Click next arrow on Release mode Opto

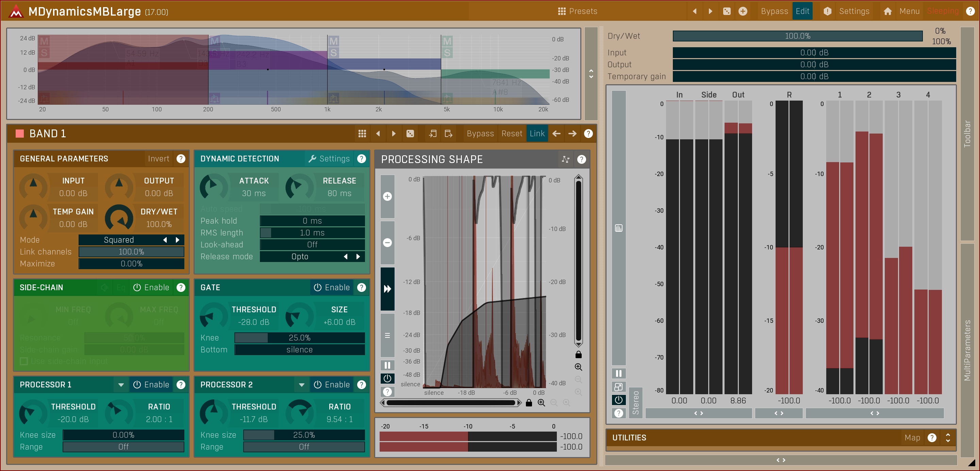click(x=358, y=257)
